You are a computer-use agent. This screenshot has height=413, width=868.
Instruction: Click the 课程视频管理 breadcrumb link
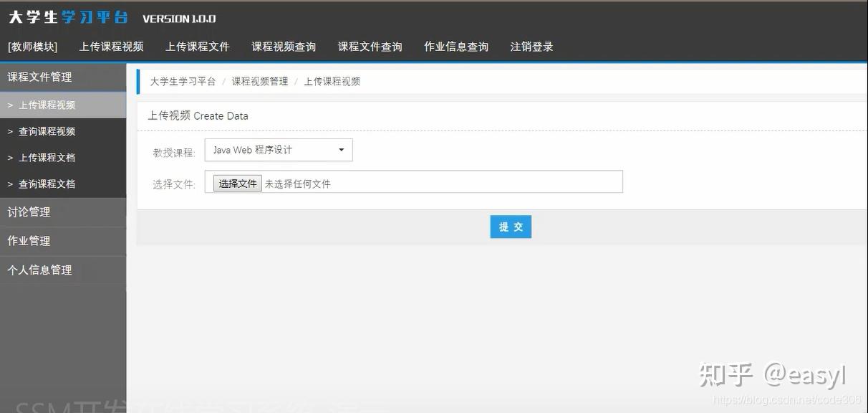pos(259,81)
